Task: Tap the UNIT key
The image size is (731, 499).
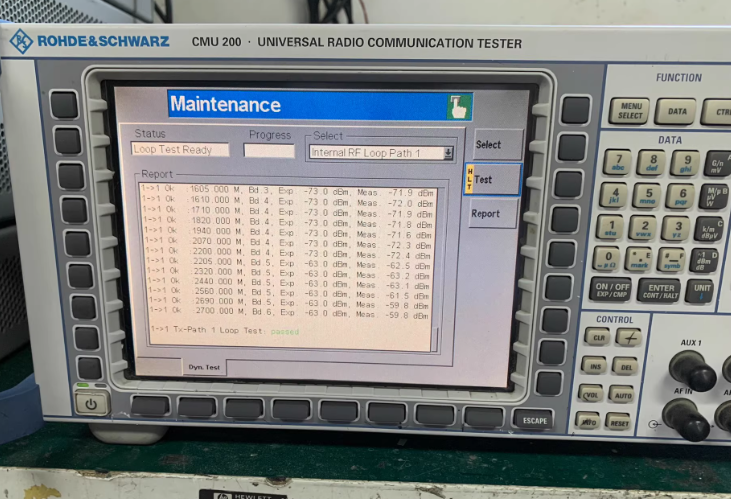Action: coord(700,291)
